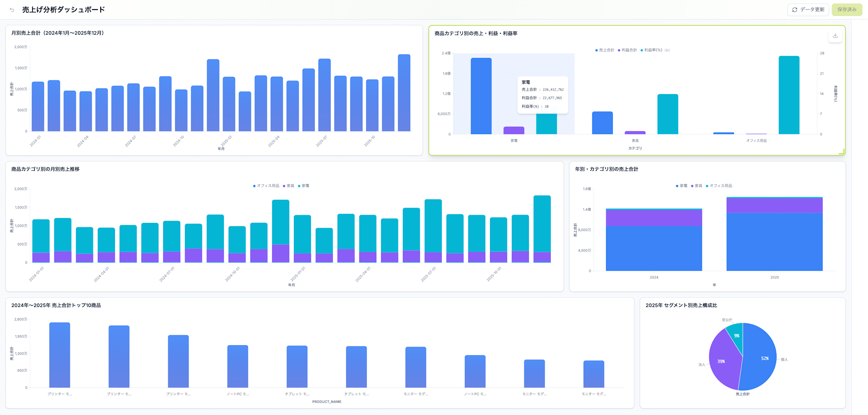Click the 商品カテゴリ別の月別売上推移 chart title
This screenshot has height=415, width=868.
click(x=46, y=169)
